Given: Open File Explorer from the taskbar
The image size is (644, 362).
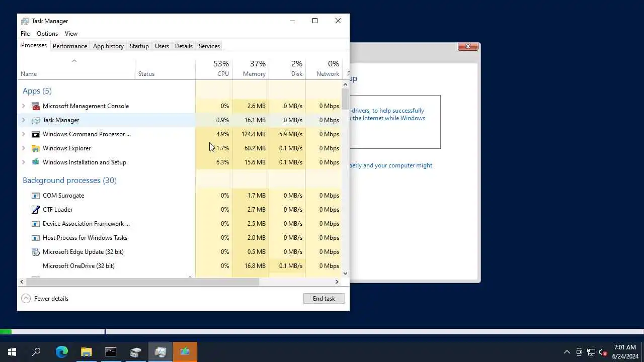Looking at the screenshot, I should pyautogui.click(x=86, y=352).
